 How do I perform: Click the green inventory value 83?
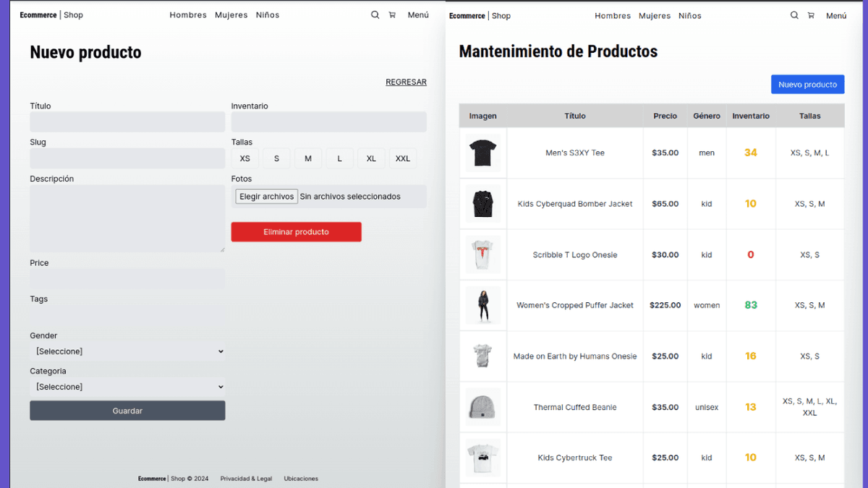(x=751, y=306)
